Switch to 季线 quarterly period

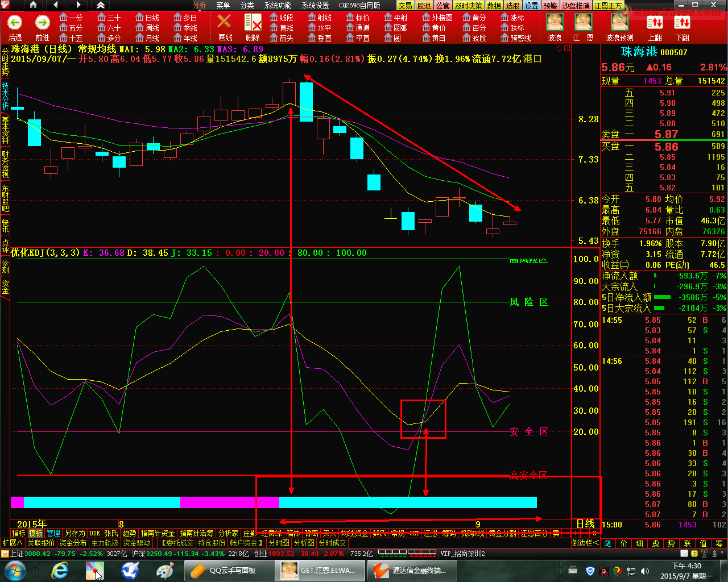(185, 28)
